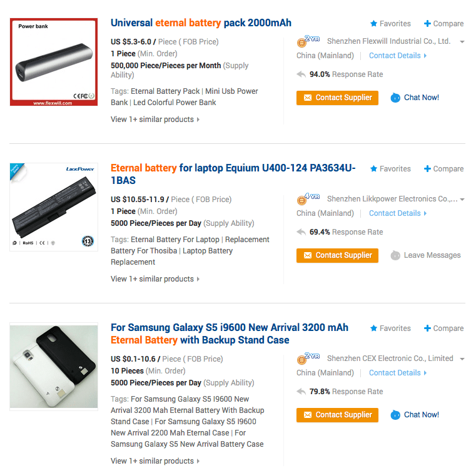Expand dropdown arrow next to Shenzhen Flexwill Industrial
The width and height of the screenshot is (476, 468).
pos(462,41)
